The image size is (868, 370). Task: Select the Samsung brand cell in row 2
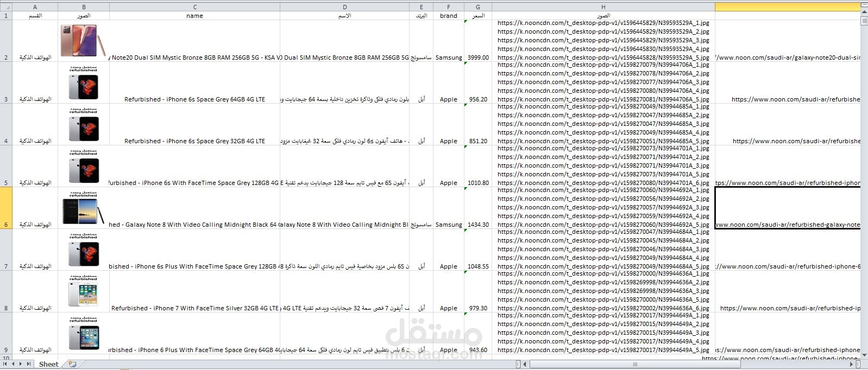click(x=449, y=41)
